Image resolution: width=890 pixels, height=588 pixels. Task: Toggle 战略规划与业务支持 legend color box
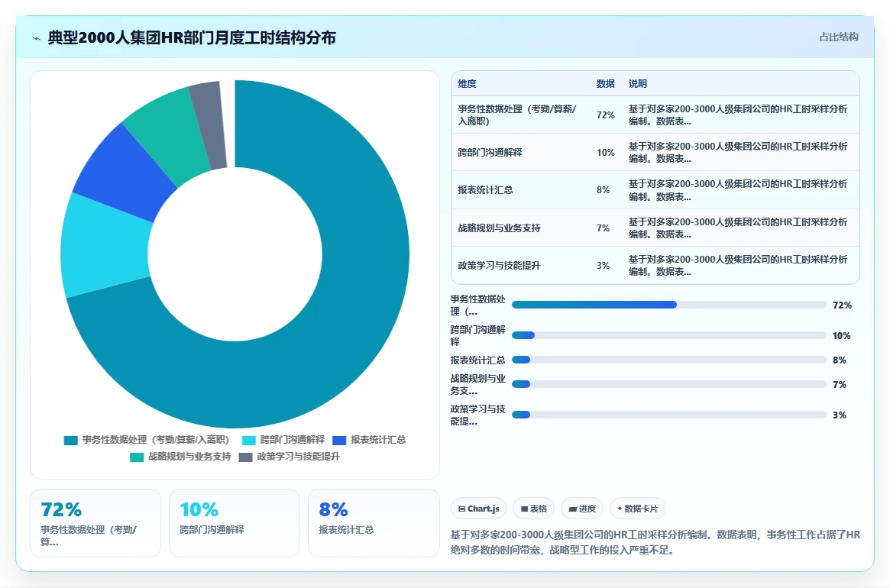[137, 457]
